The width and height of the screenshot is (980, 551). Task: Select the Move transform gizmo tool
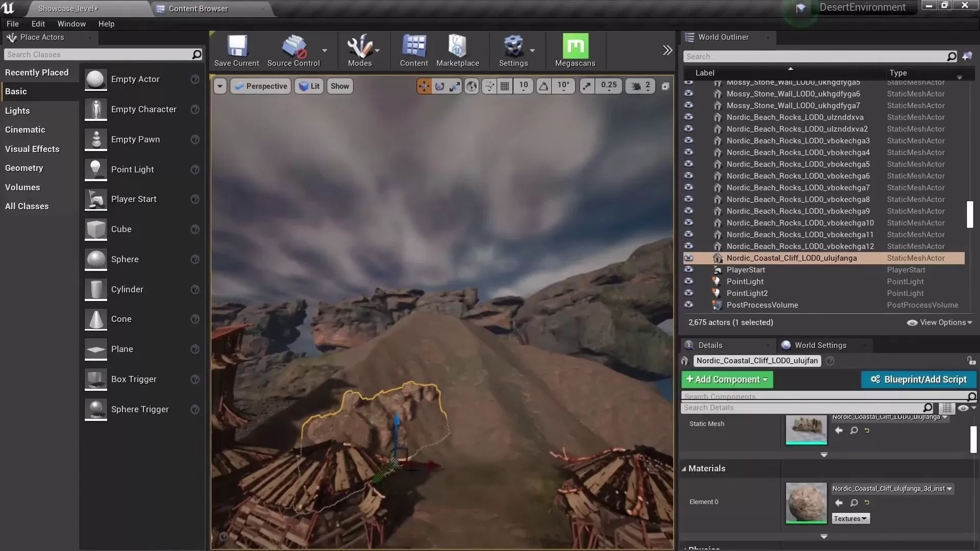[423, 86]
